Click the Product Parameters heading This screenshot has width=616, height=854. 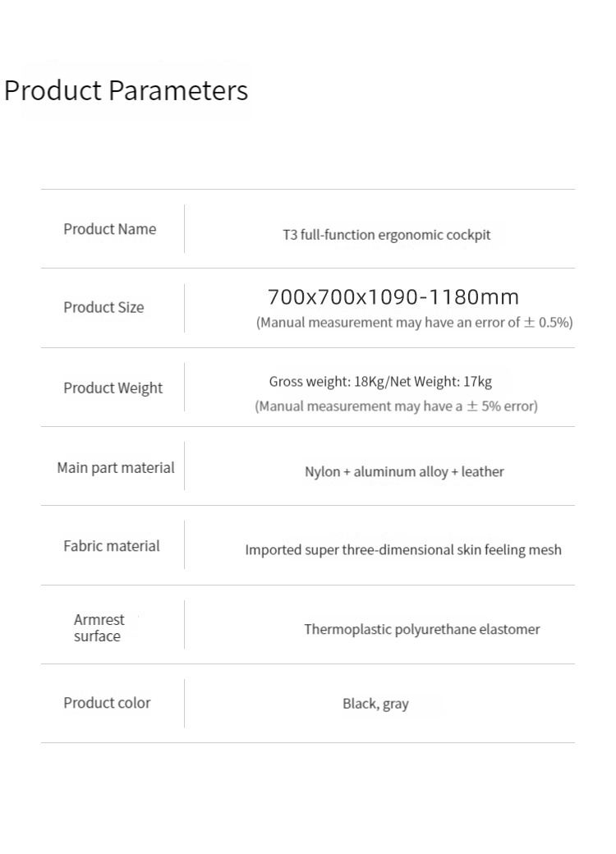[126, 90]
